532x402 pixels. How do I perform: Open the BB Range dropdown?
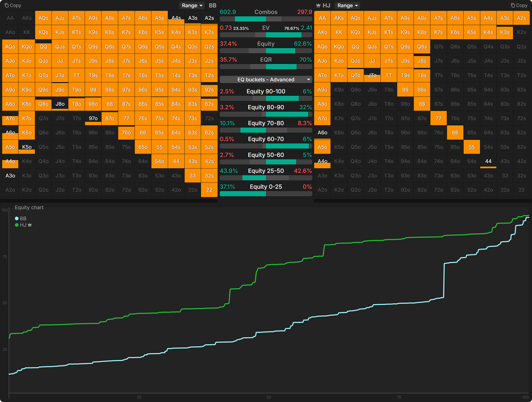192,5
